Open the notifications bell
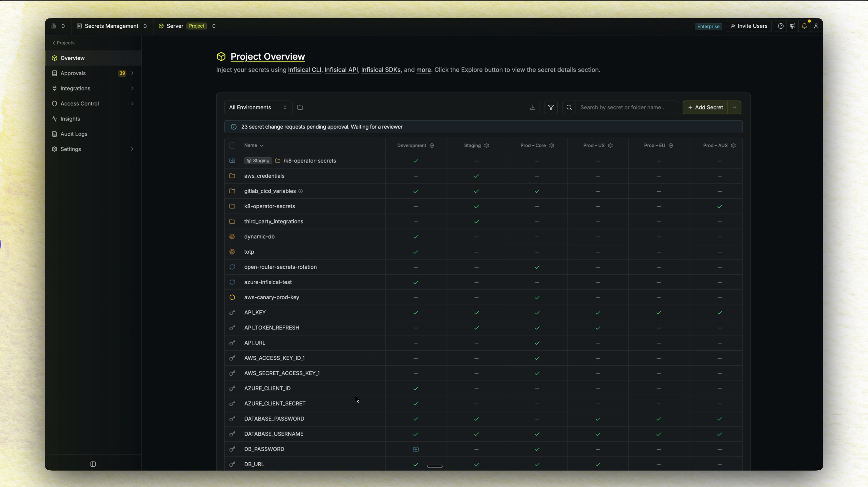Image resolution: width=868 pixels, height=487 pixels. (x=804, y=26)
